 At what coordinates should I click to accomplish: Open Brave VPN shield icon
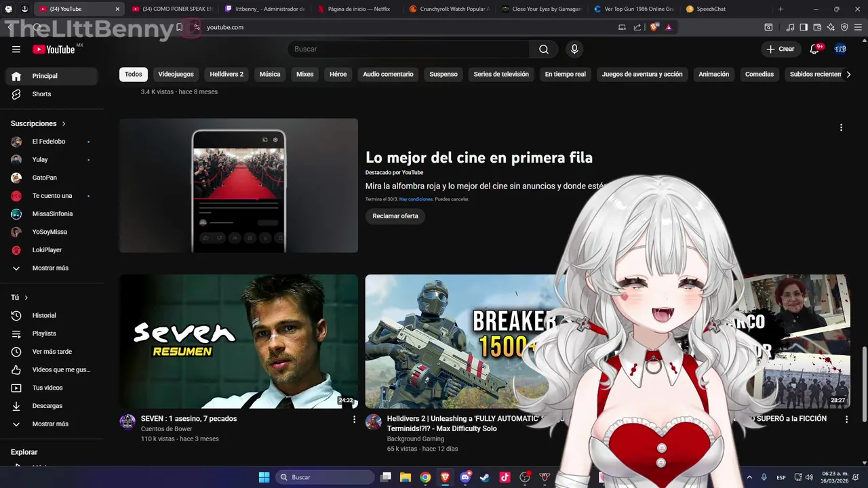click(x=844, y=27)
